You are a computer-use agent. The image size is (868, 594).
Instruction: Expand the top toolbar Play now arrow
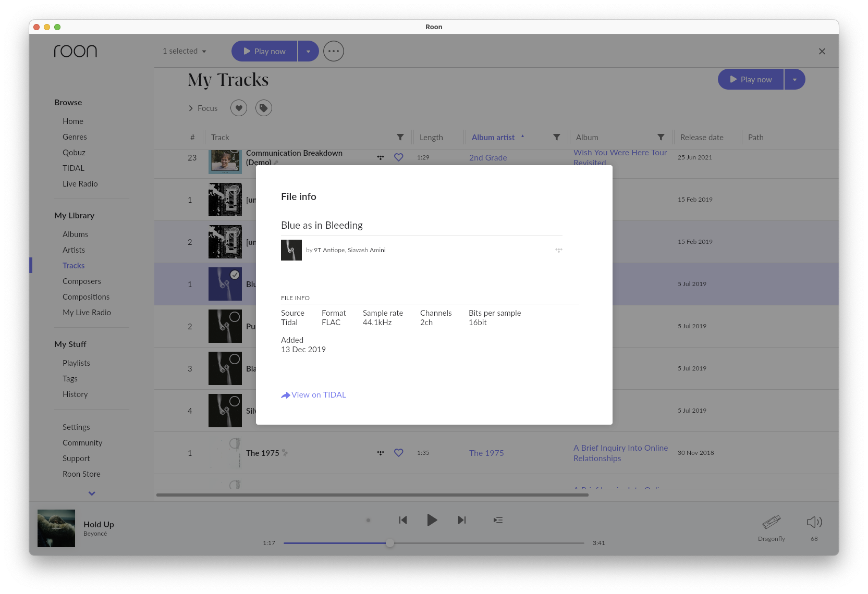[x=308, y=51]
